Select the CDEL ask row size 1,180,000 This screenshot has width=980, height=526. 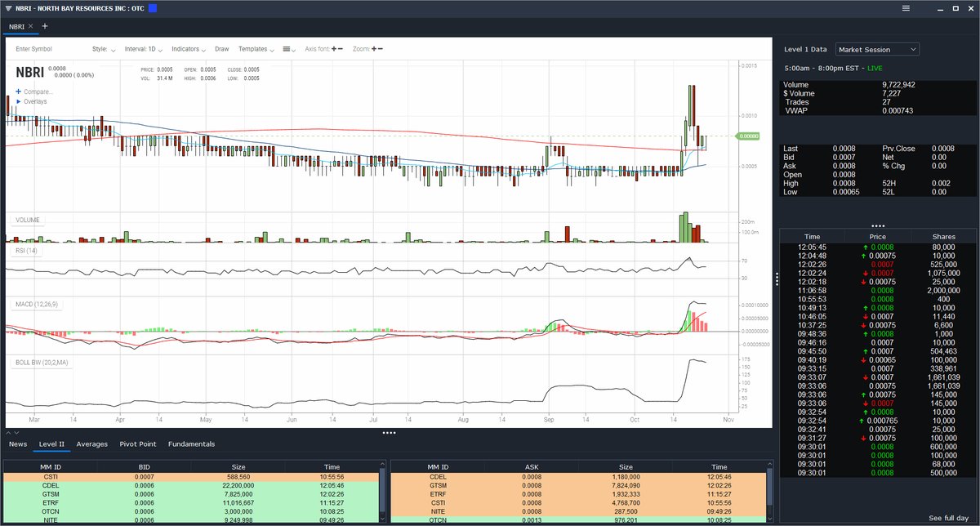coord(580,475)
